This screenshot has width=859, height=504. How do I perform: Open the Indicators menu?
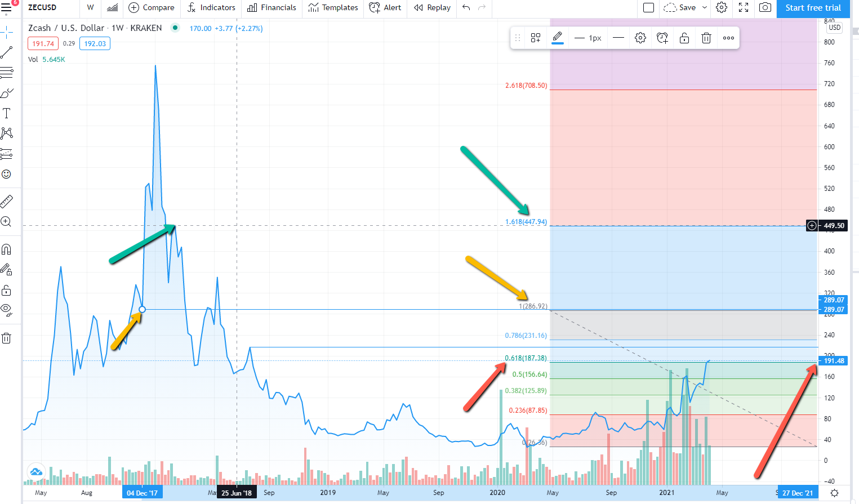211,8
